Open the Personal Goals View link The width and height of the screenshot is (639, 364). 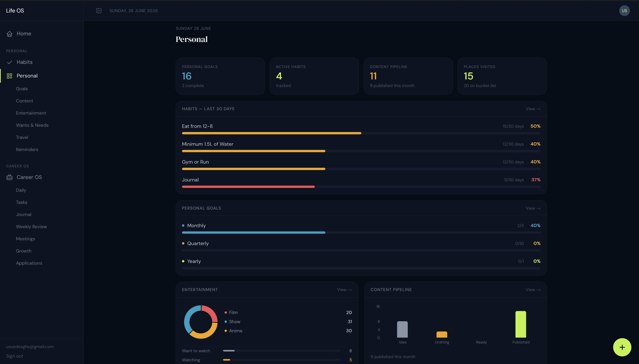click(533, 208)
